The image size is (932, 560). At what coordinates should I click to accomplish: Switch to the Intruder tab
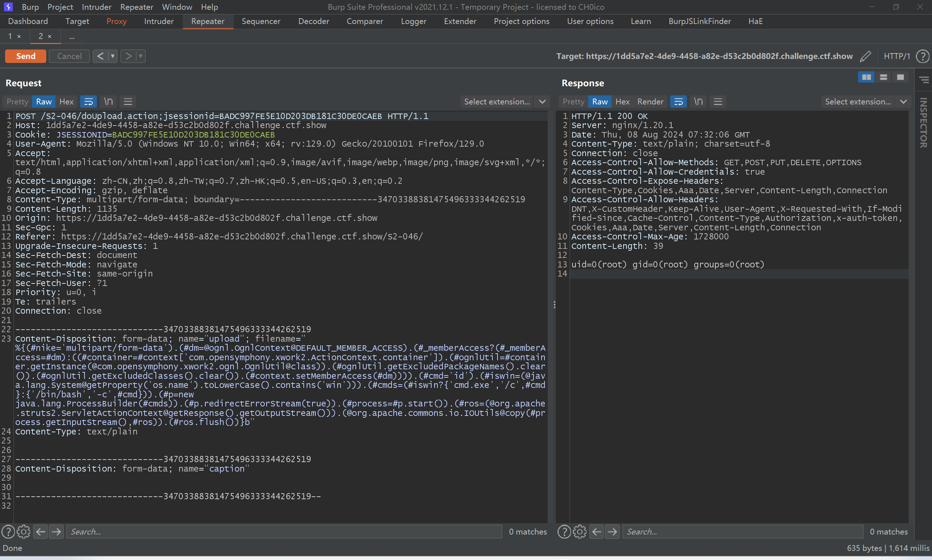[158, 21]
